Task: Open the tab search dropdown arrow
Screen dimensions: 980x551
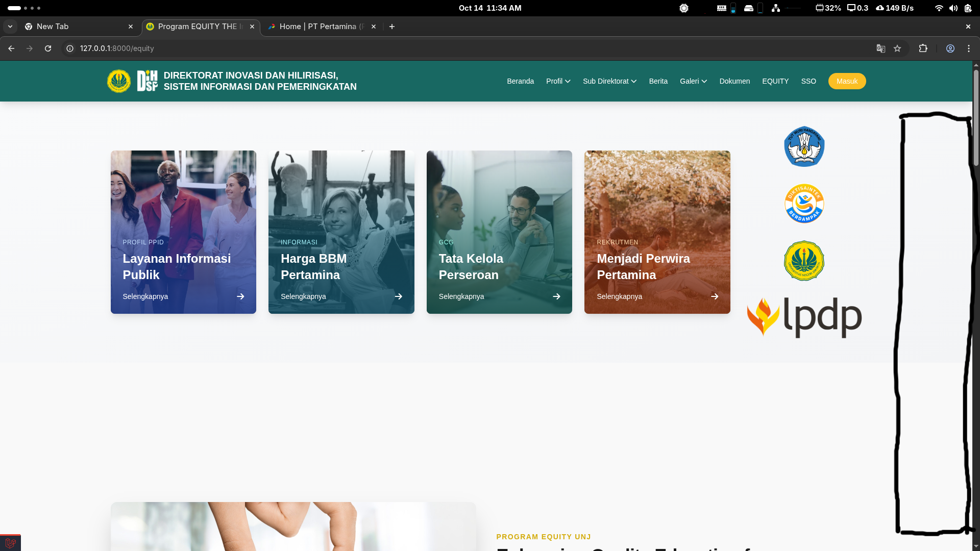Action: [10, 27]
